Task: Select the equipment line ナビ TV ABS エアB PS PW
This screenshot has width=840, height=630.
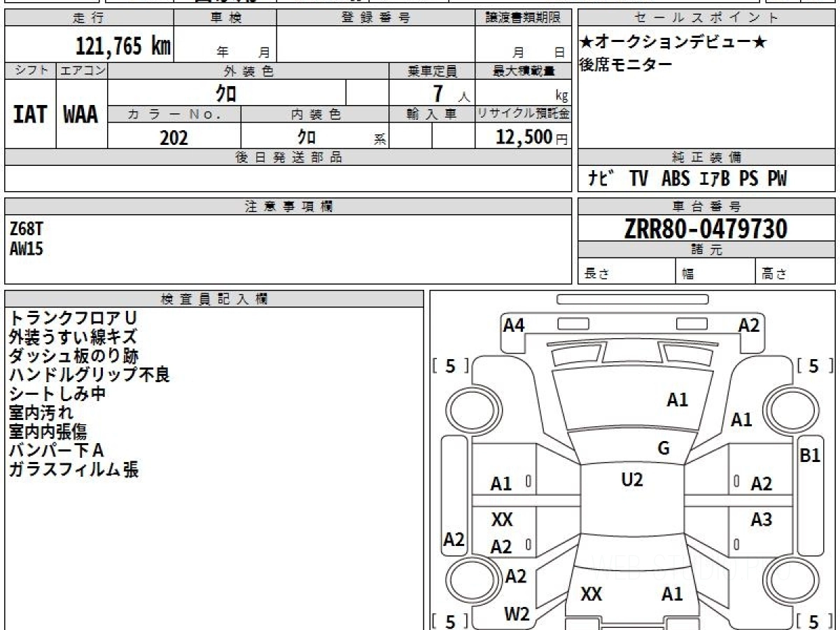Action: 687,179
